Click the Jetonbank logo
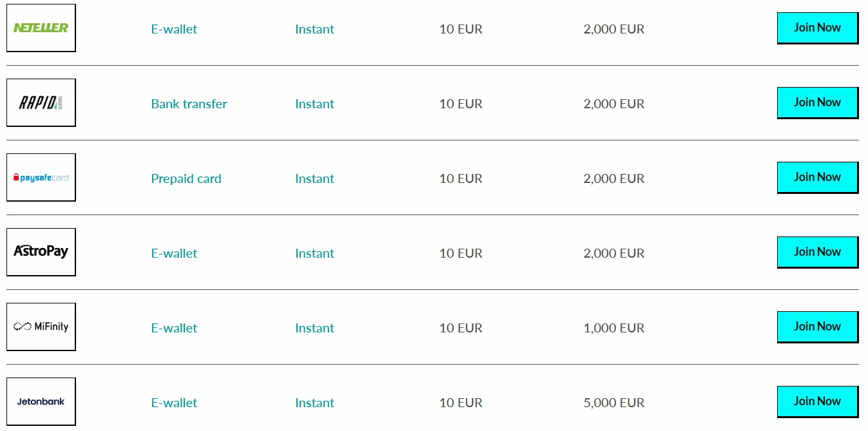The height and width of the screenshot is (431, 868). coord(41,401)
